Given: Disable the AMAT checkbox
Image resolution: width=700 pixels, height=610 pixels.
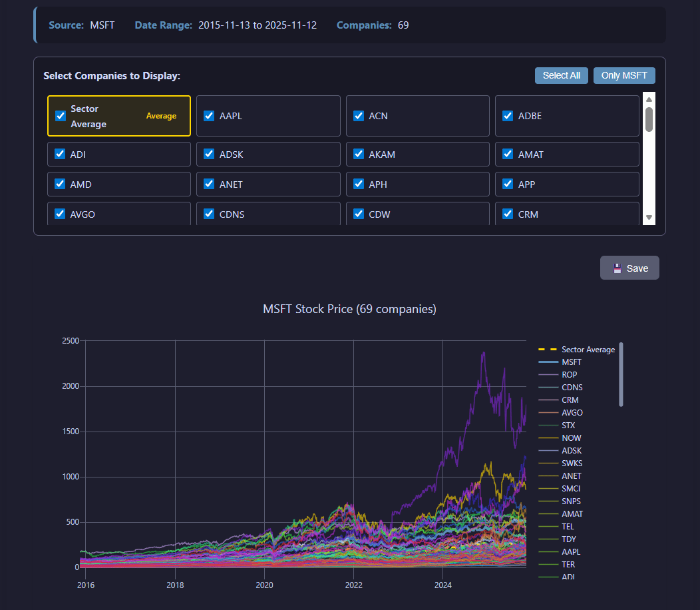Looking at the screenshot, I should (x=508, y=154).
